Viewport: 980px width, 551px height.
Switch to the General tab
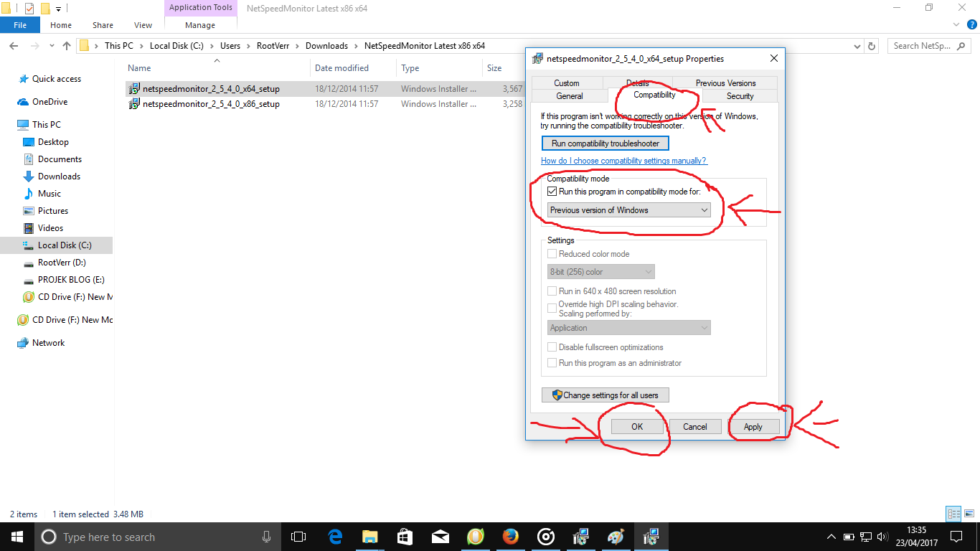tap(570, 96)
